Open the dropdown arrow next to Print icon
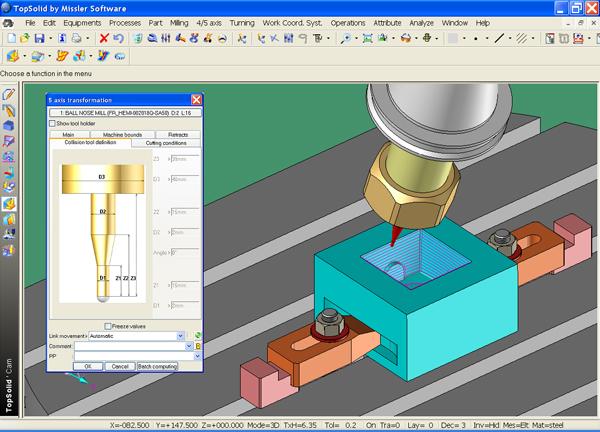This screenshot has height=432, width=600. click(87, 39)
